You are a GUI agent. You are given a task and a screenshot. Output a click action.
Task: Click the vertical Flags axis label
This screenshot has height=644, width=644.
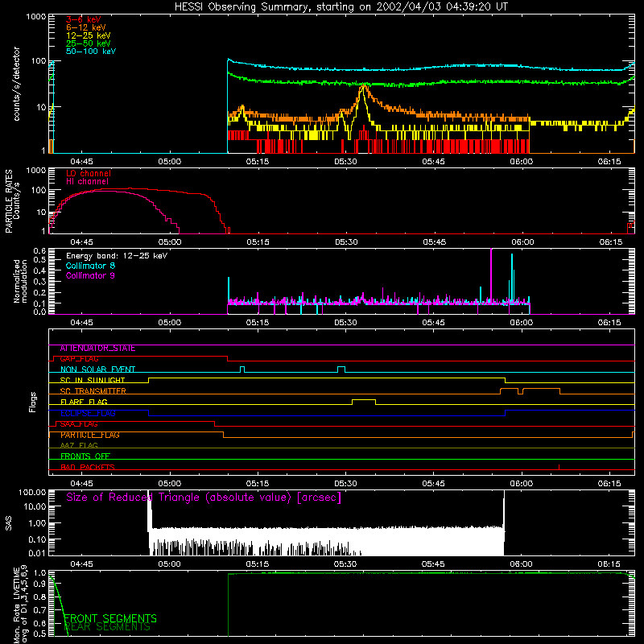(x=33, y=402)
